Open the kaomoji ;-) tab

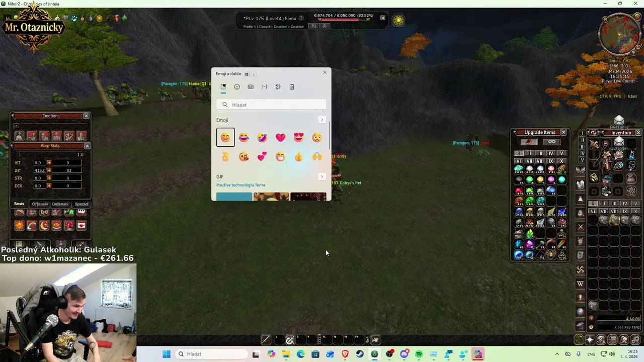[x=264, y=87]
